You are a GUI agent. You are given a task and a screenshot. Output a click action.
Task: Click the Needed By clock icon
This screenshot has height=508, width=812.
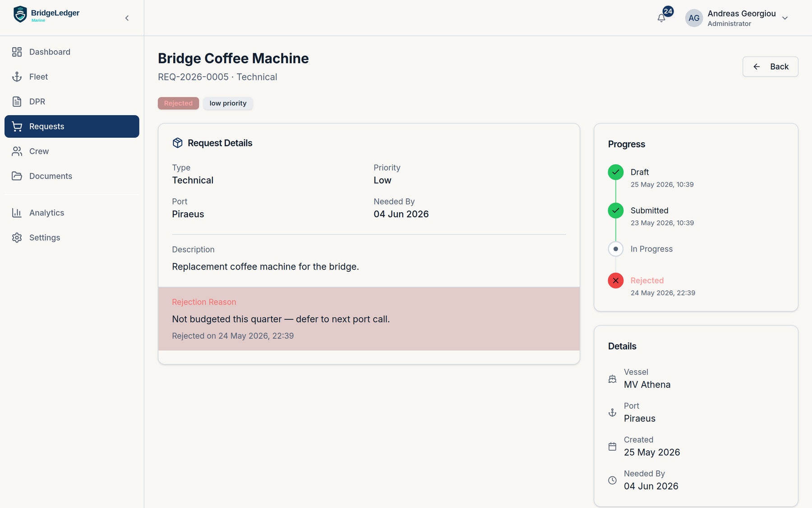coord(612,480)
